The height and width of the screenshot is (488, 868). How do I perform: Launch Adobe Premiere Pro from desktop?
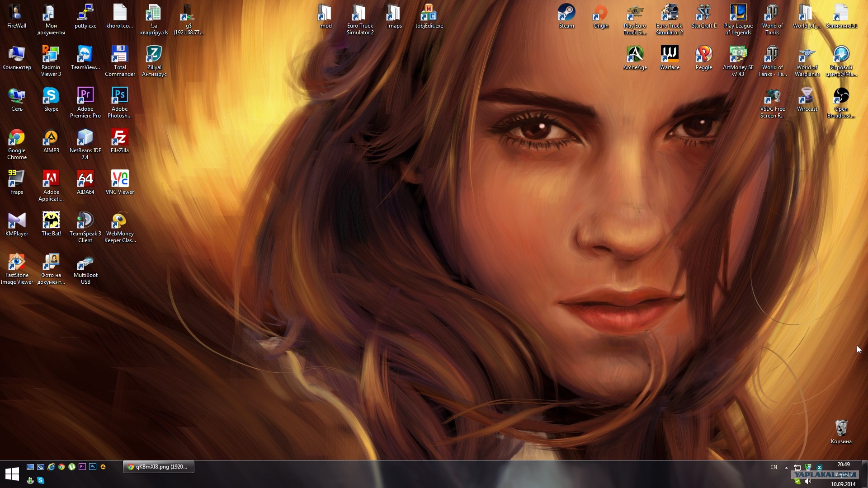[x=85, y=103]
